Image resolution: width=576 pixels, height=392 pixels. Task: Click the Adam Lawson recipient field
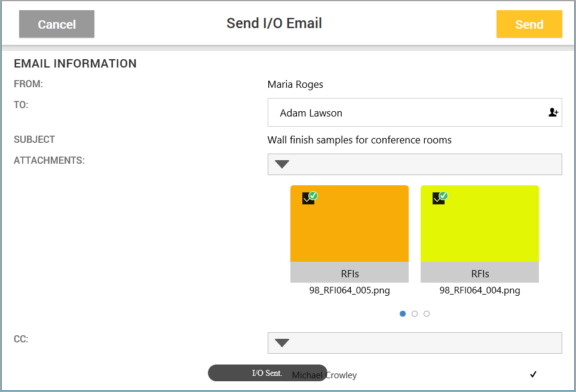(406, 112)
